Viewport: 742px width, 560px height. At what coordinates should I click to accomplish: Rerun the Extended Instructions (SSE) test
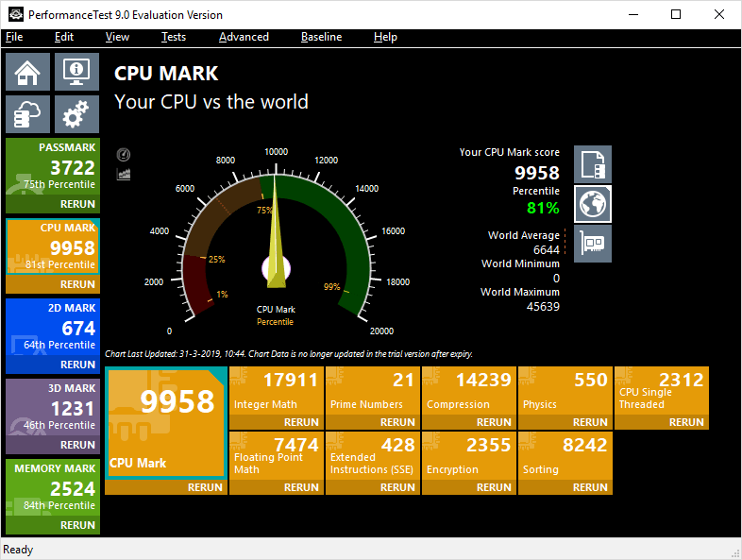click(x=397, y=487)
